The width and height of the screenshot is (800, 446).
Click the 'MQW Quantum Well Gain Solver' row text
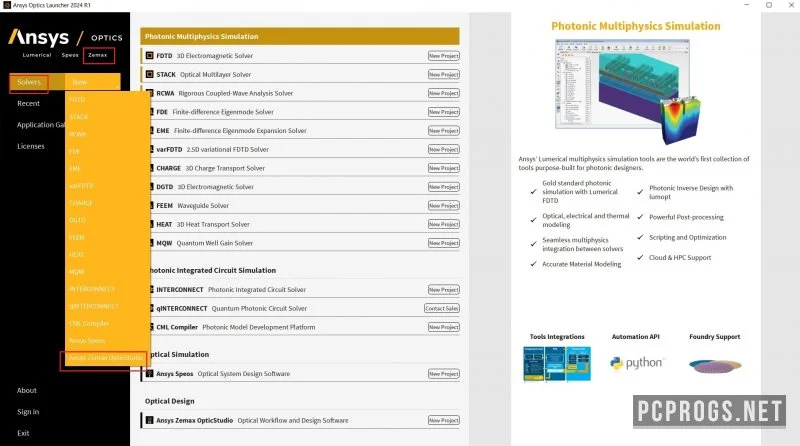[x=204, y=243]
